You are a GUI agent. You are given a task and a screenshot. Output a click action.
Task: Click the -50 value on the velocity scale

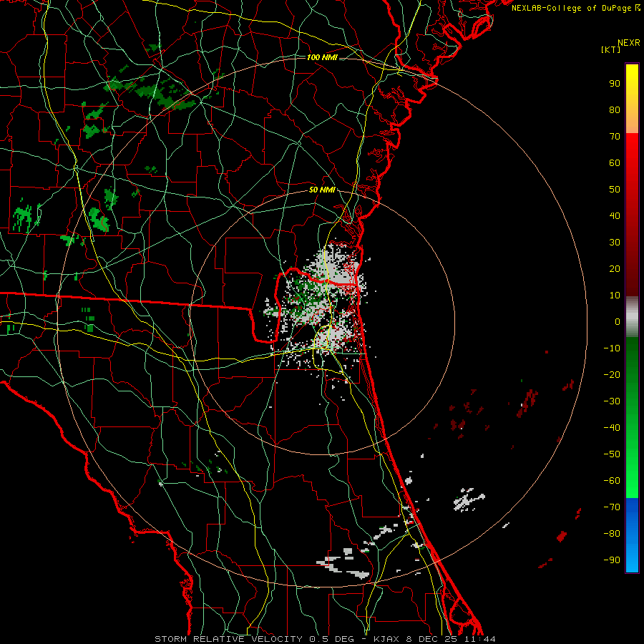coord(612,454)
